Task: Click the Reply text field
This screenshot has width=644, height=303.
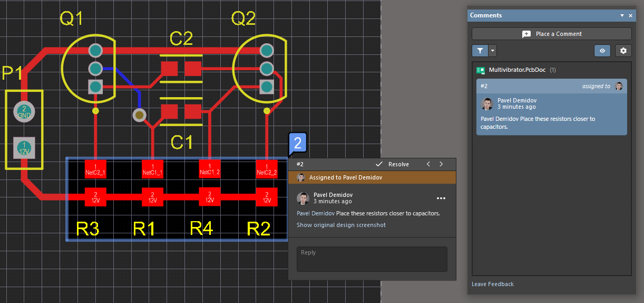Action: (x=372, y=259)
